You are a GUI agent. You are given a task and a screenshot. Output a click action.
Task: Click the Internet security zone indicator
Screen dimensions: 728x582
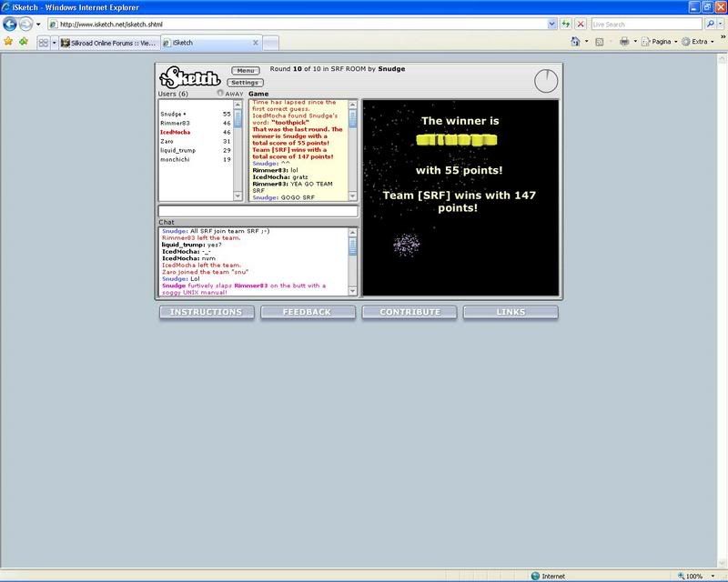click(x=548, y=576)
